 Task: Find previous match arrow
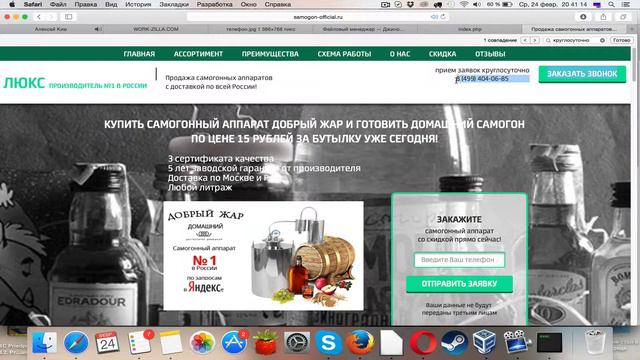[525, 40]
